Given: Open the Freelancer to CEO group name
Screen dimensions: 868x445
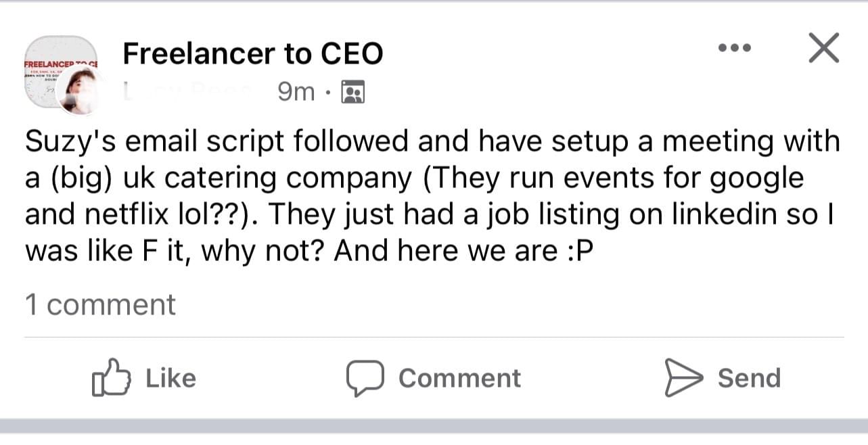Looking at the screenshot, I should pos(252,54).
